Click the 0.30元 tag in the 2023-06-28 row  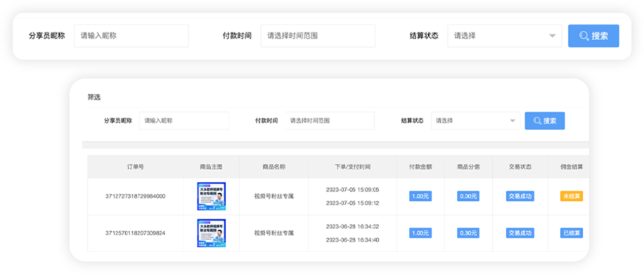468,233
